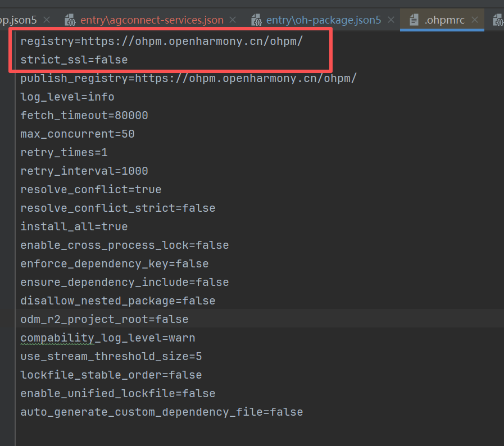Click the .ohpmrc text file icon
Viewport: 504px width, 446px height.
click(x=414, y=20)
